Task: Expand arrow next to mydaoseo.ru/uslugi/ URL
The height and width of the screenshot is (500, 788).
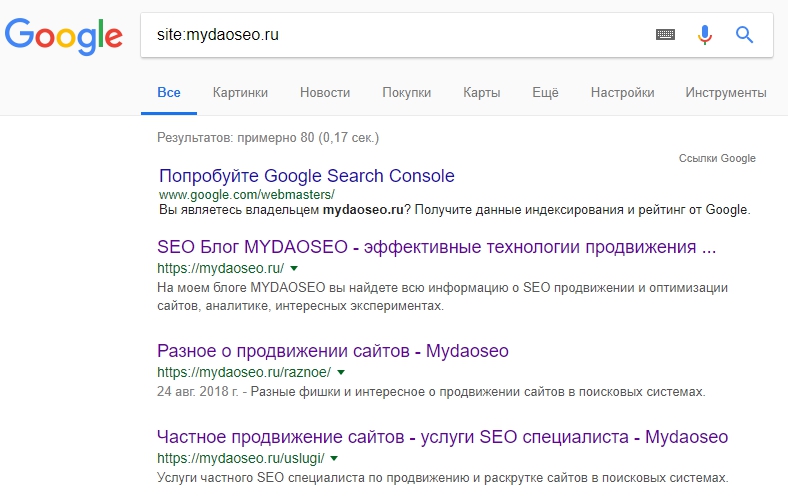Action: click(x=335, y=458)
